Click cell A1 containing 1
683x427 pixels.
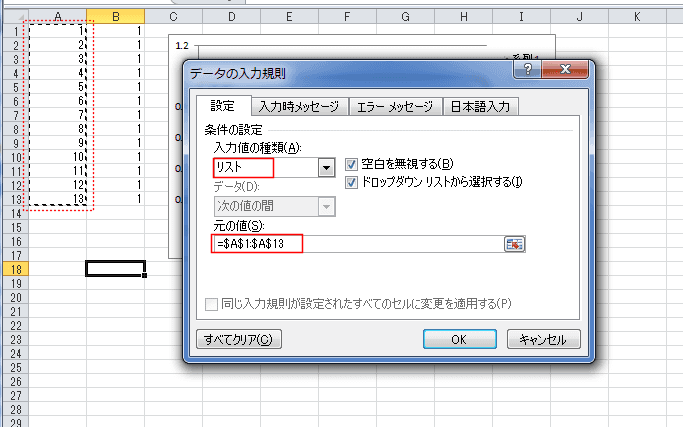[x=58, y=30]
